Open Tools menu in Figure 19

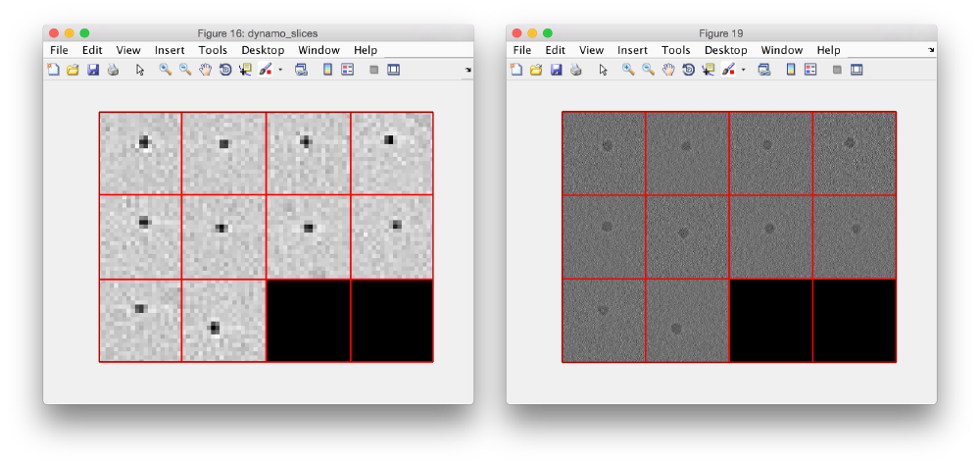(x=675, y=50)
